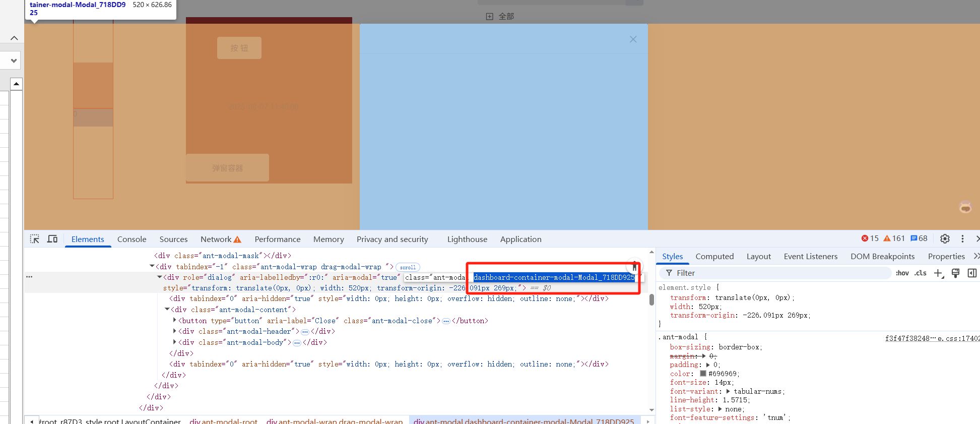This screenshot has height=424, width=980.
Task: Open the f3f47f38248 css source link
Action: [x=932, y=338]
